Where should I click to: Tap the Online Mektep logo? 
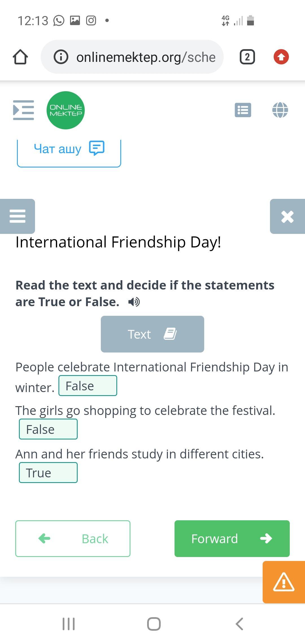point(66,110)
